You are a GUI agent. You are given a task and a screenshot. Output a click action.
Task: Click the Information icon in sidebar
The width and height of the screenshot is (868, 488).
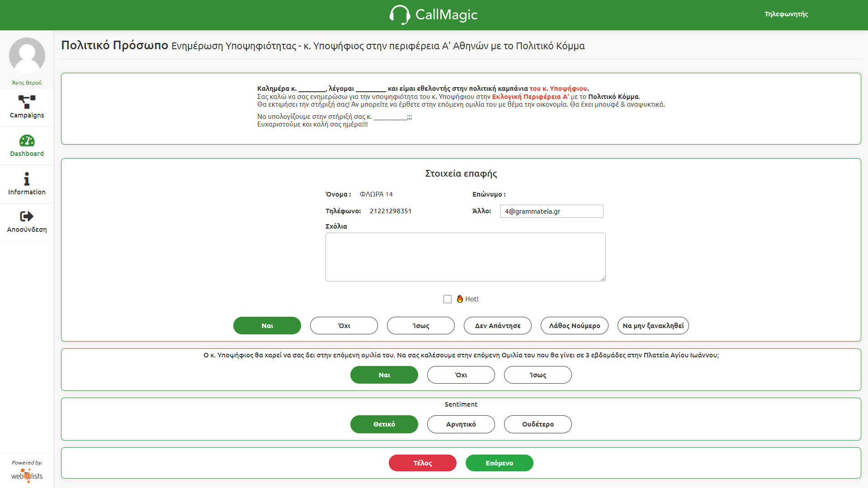point(27,179)
